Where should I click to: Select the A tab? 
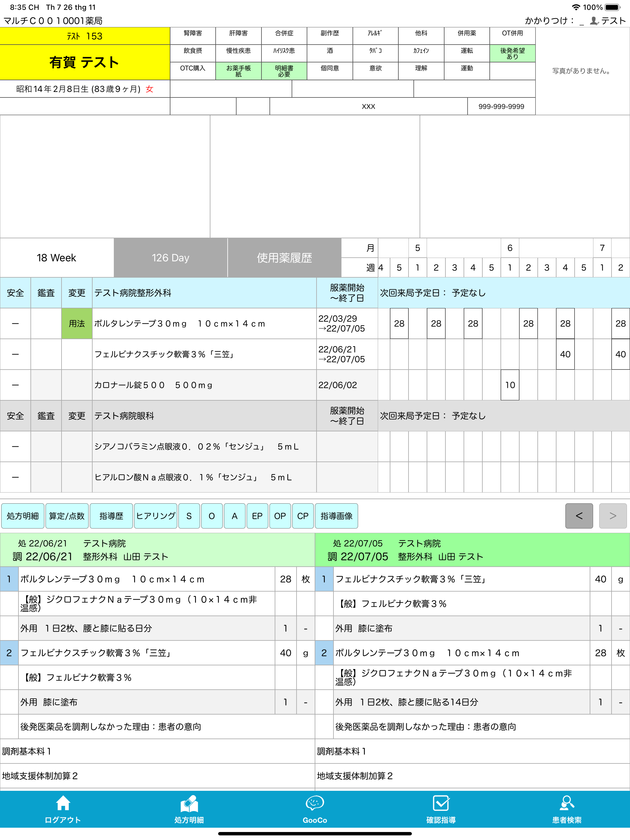pyautogui.click(x=234, y=516)
